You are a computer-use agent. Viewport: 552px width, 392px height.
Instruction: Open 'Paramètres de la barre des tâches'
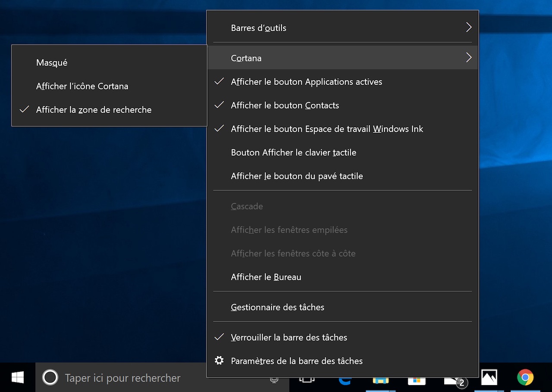tap(343, 361)
